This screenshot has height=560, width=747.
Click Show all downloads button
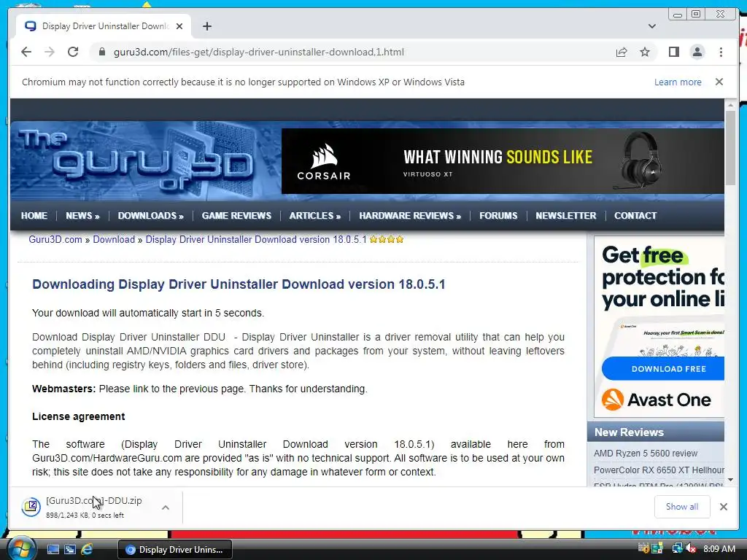tap(682, 507)
